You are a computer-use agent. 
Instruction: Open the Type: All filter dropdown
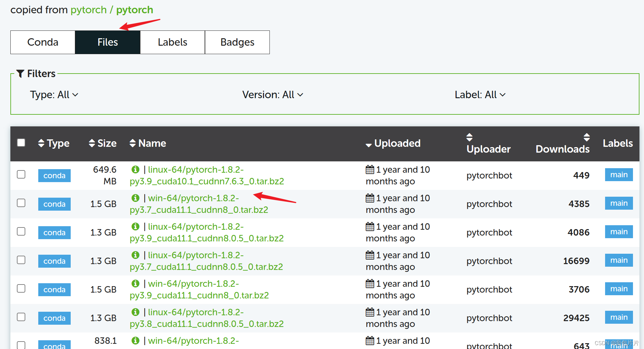pyautogui.click(x=54, y=95)
